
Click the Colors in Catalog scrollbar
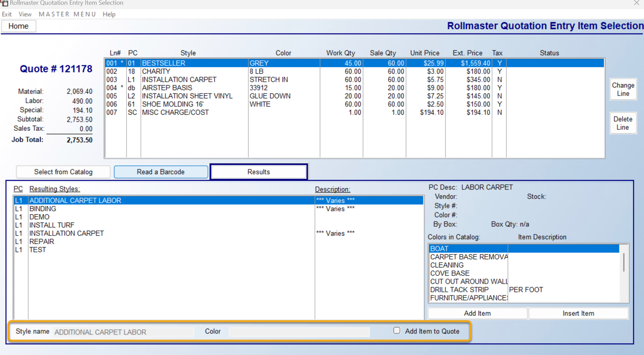[x=624, y=273]
